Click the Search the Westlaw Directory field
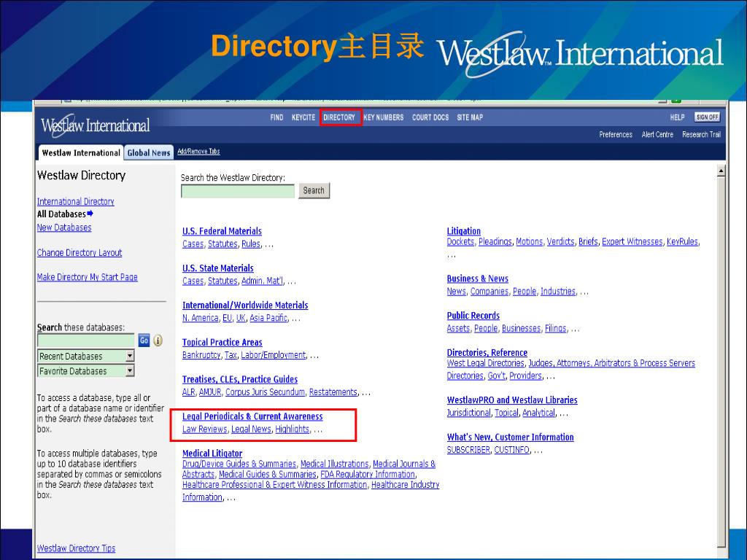This screenshot has height=560, width=747. click(238, 191)
